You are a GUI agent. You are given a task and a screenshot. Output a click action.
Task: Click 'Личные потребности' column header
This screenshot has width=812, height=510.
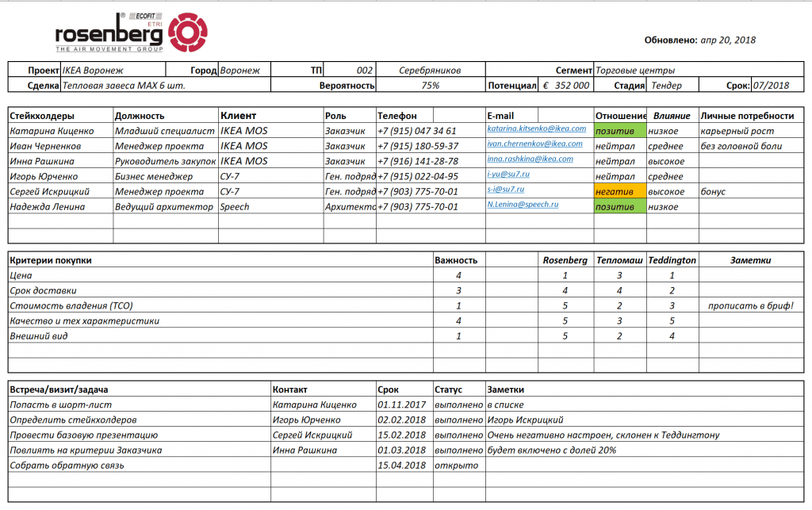[747, 116]
